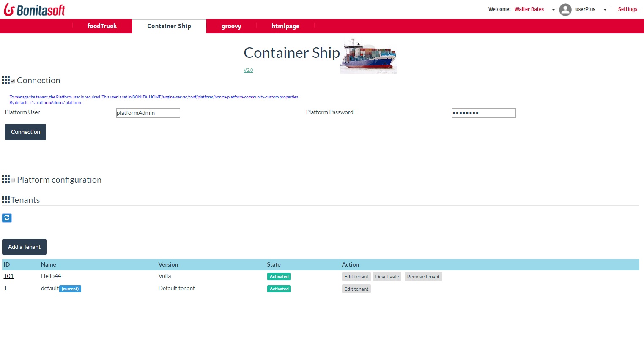Click the Platform configuration heading
Image resolution: width=644 pixels, height=346 pixels.
tap(59, 180)
